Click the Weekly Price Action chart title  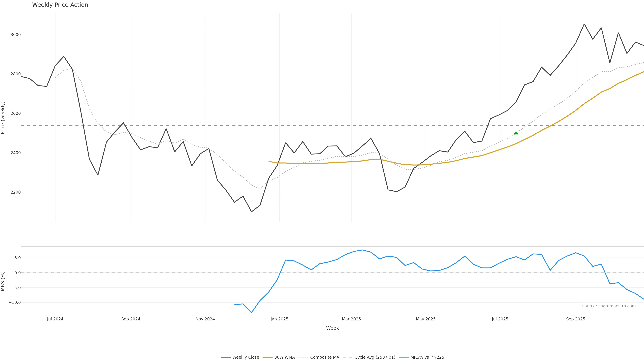click(x=60, y=5)
